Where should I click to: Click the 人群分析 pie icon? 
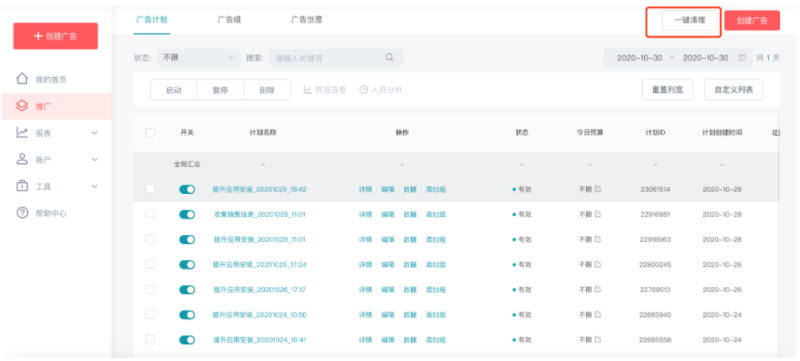point(363,90)
